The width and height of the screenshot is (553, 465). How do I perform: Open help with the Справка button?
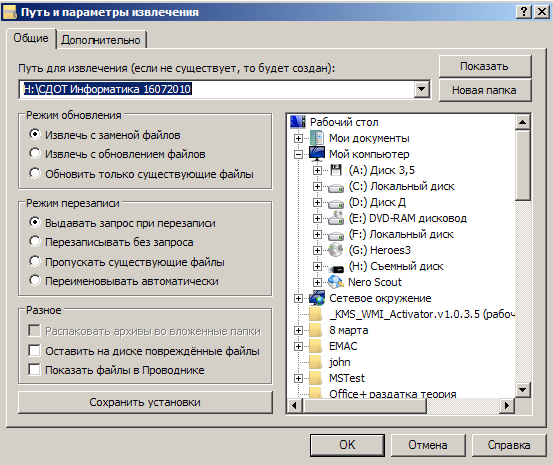(509, 445)
